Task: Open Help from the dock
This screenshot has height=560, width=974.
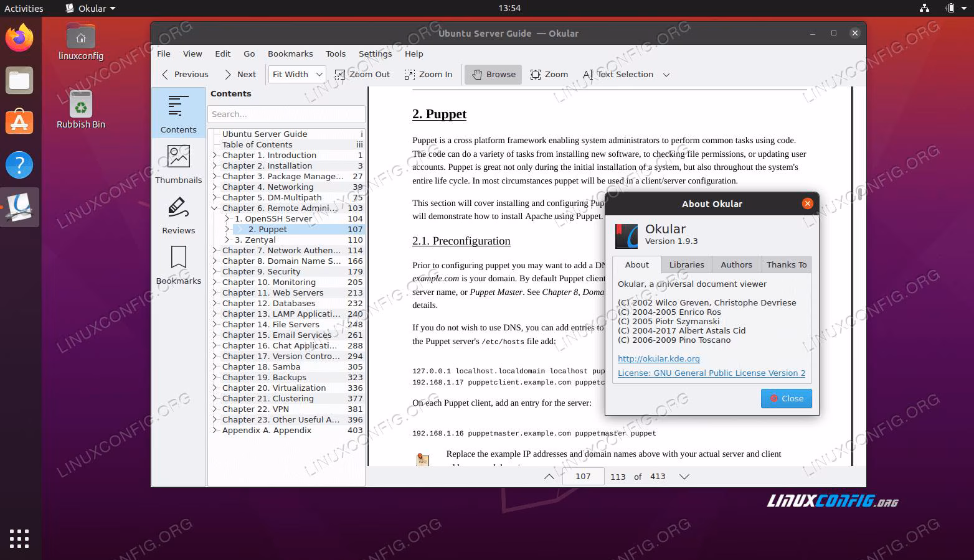Action: [19, 165]
